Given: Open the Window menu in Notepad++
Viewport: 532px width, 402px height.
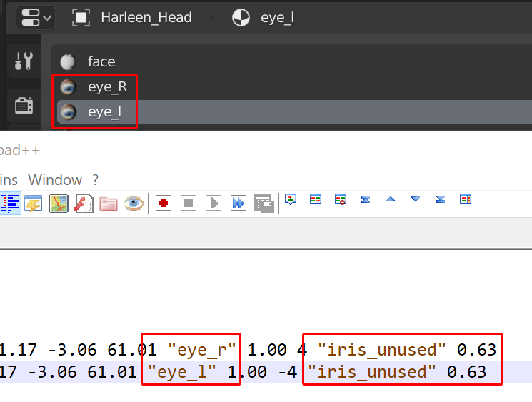Looking at the screenshot, I should [x=55, y=179].
